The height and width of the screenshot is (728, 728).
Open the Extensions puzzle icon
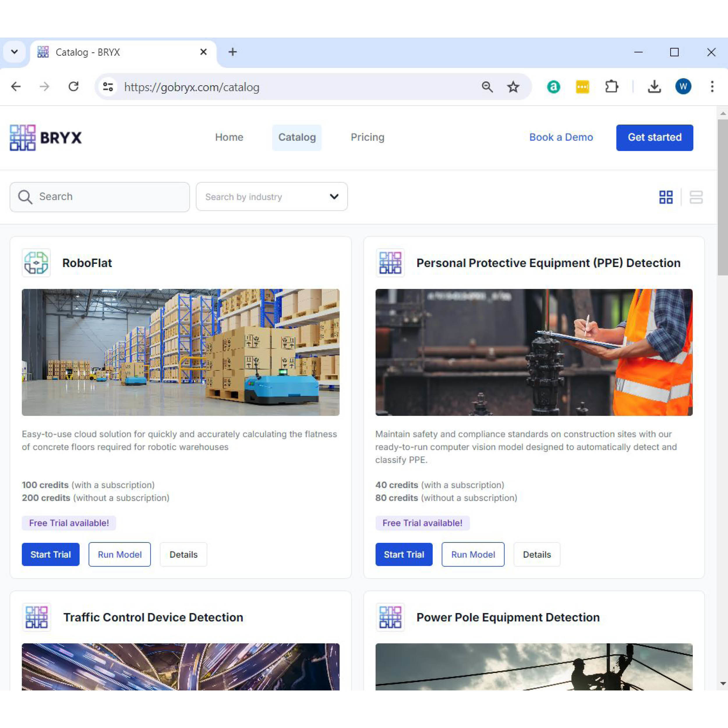click(x=612, y=87)
